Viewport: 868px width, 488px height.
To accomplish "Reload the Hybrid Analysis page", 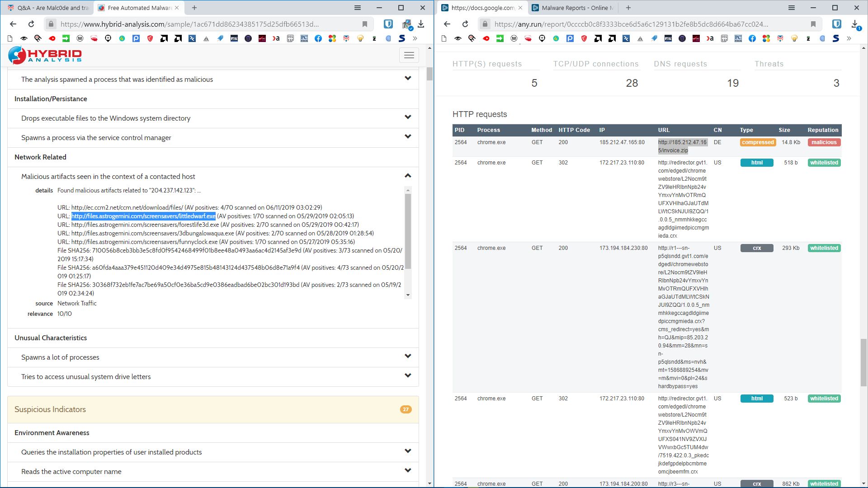I will (31, 24).
